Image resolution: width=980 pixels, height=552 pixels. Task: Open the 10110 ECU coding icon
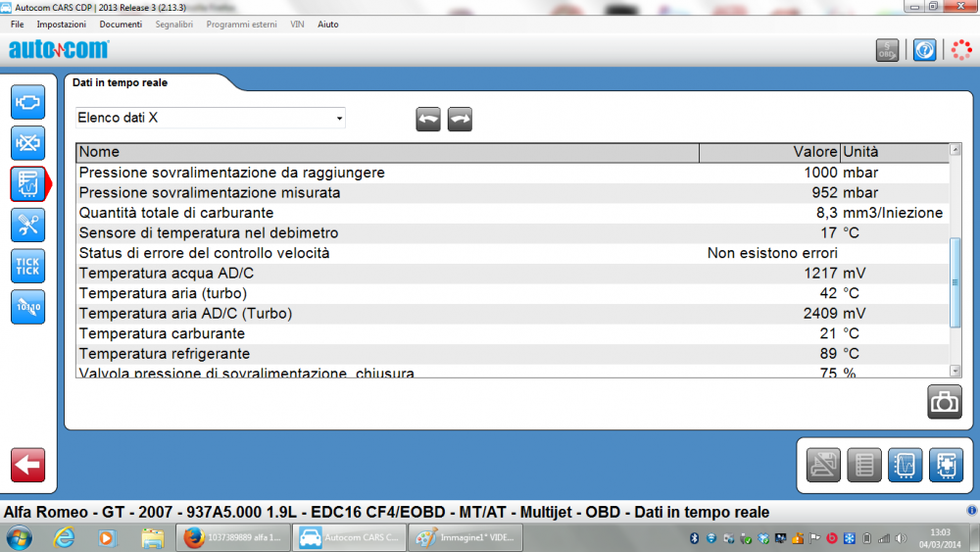pos(27,307)
